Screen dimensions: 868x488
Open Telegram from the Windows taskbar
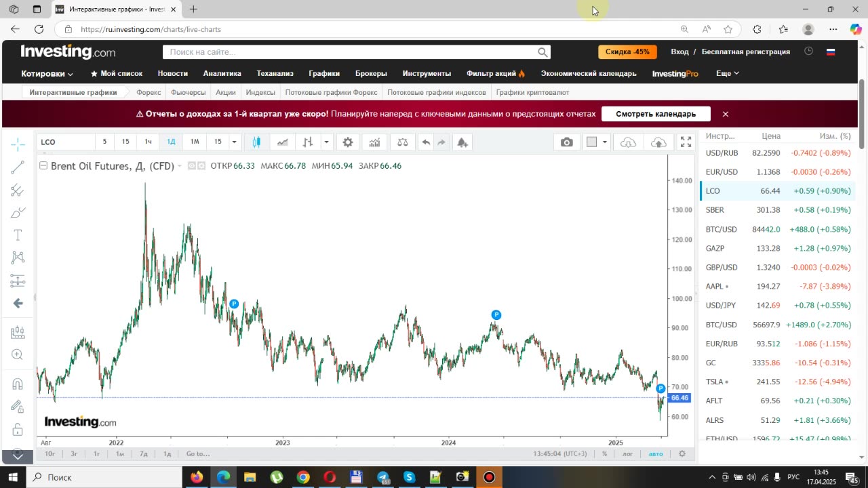tap(383, 477)
